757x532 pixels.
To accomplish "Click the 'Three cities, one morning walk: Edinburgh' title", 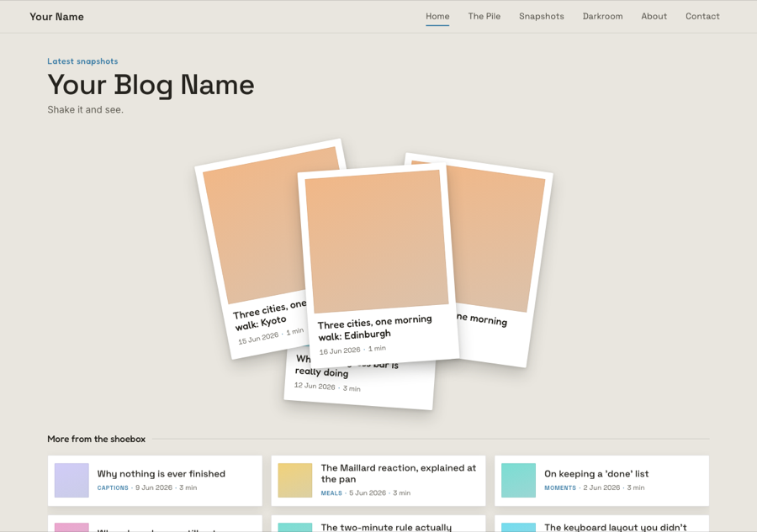I will (374, 328).
